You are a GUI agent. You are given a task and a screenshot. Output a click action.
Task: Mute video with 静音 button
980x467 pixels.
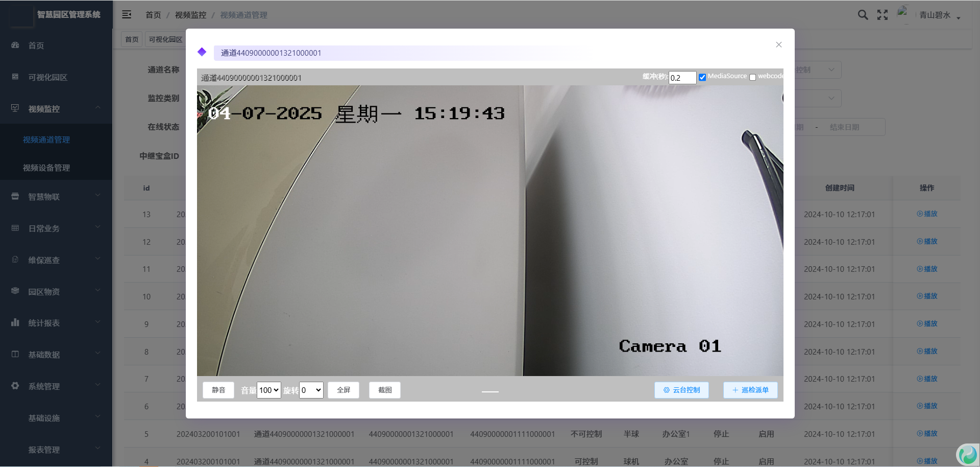(x=218, y=390)
